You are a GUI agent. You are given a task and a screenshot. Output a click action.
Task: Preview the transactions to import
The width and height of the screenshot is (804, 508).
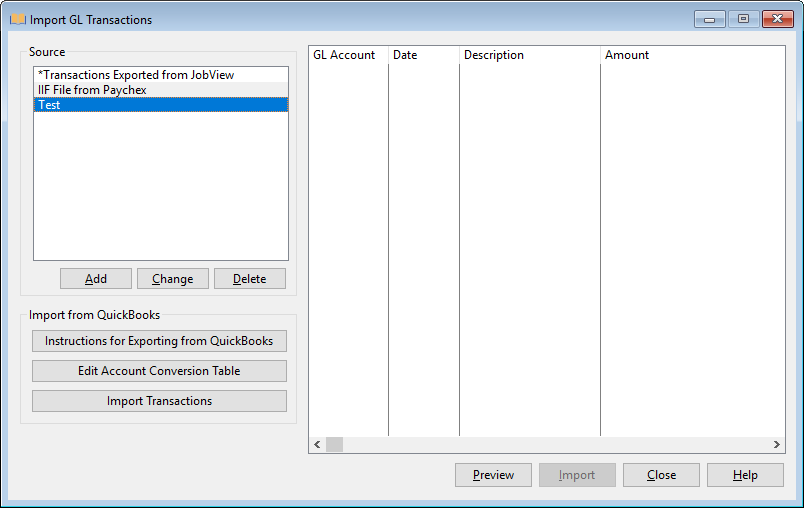(x=493, y=475)
